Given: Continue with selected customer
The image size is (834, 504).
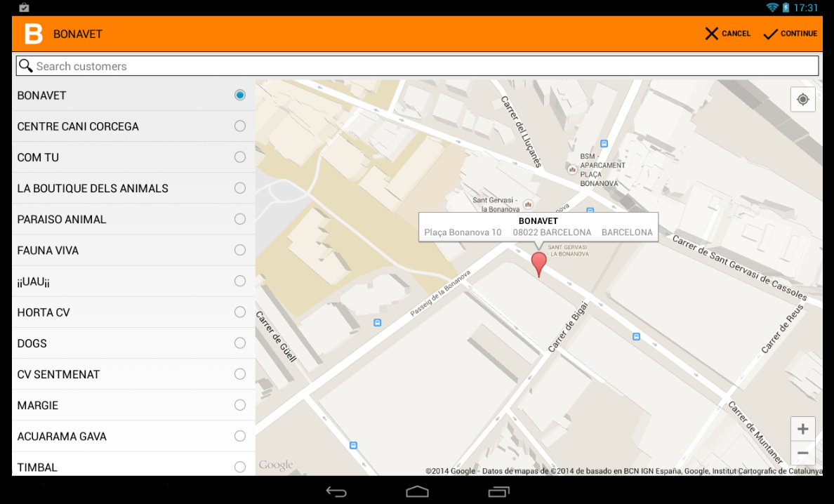Looking at the screenshot, I should [790, 34].
